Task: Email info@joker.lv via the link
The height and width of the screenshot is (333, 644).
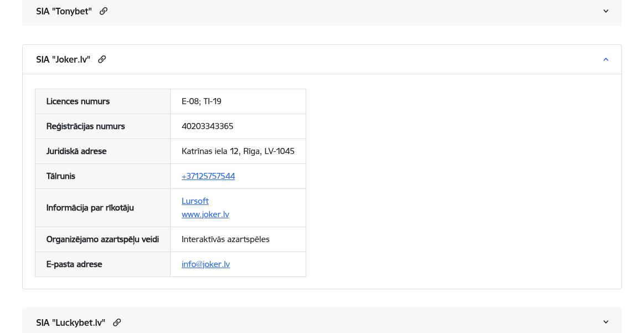Action: pos(206,264)
